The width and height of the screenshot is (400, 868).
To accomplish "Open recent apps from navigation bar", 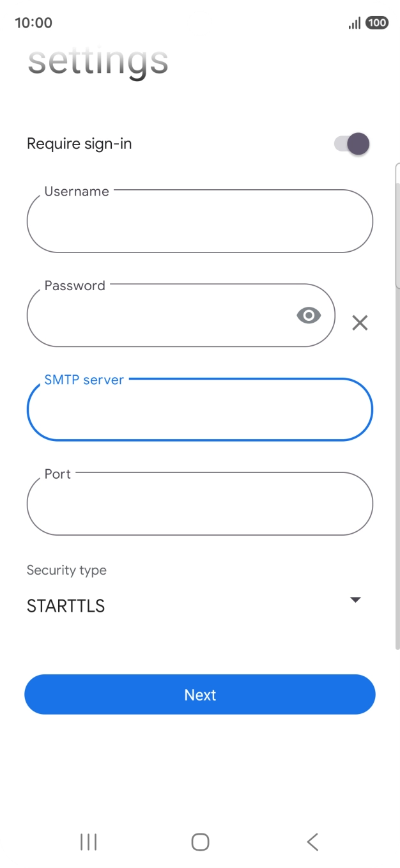I will pos(88,842).
